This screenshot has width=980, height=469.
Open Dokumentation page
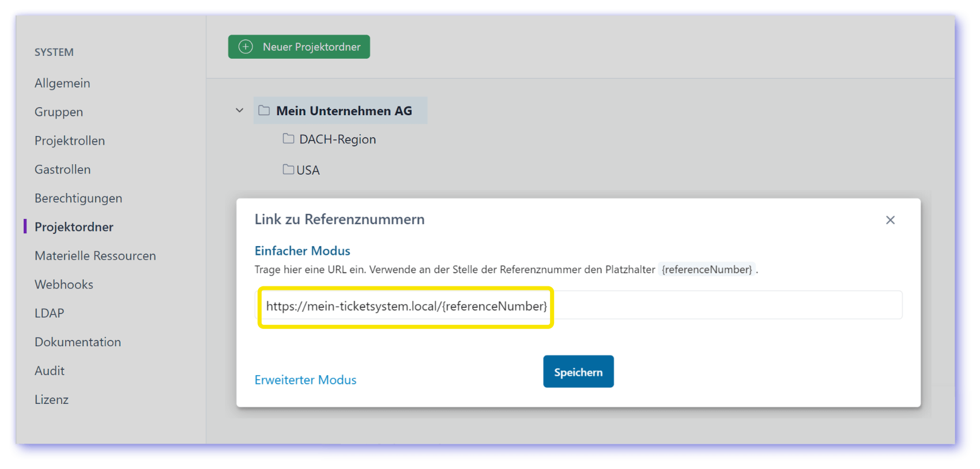coord(78,342)
